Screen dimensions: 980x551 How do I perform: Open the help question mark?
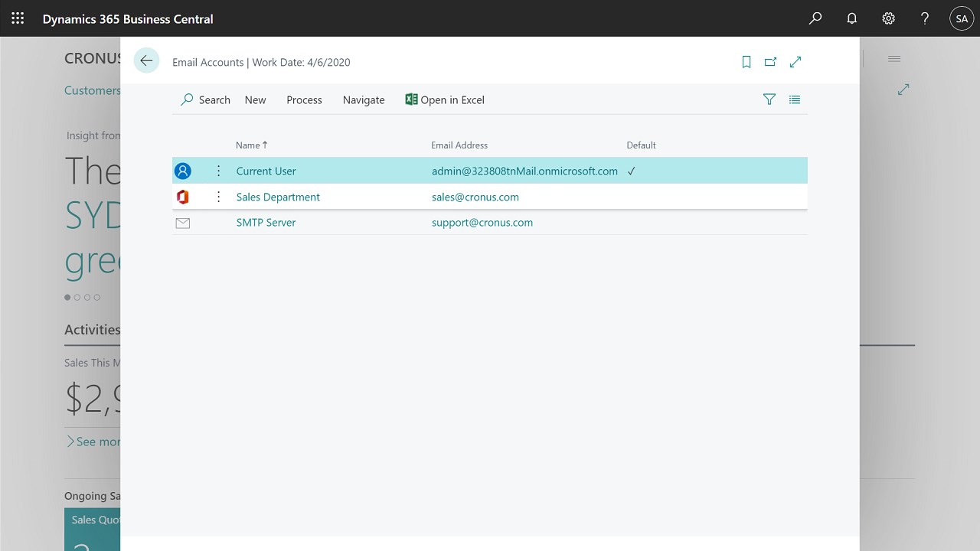click(x=925, y=18)
